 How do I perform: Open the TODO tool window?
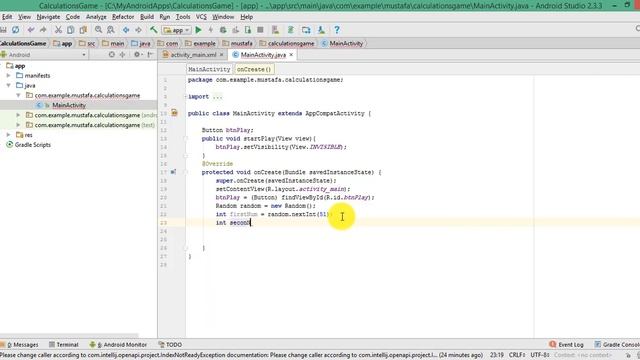pyautogui.click(x=170, y=344)
